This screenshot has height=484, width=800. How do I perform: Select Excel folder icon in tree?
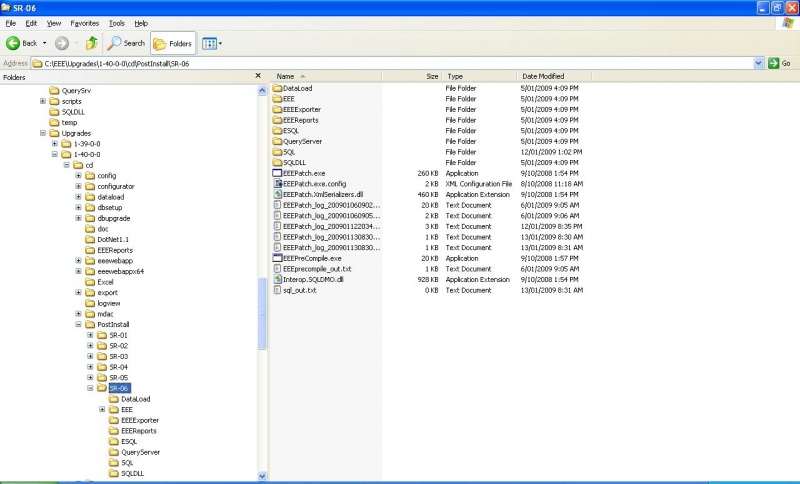(x=90, y=282)
